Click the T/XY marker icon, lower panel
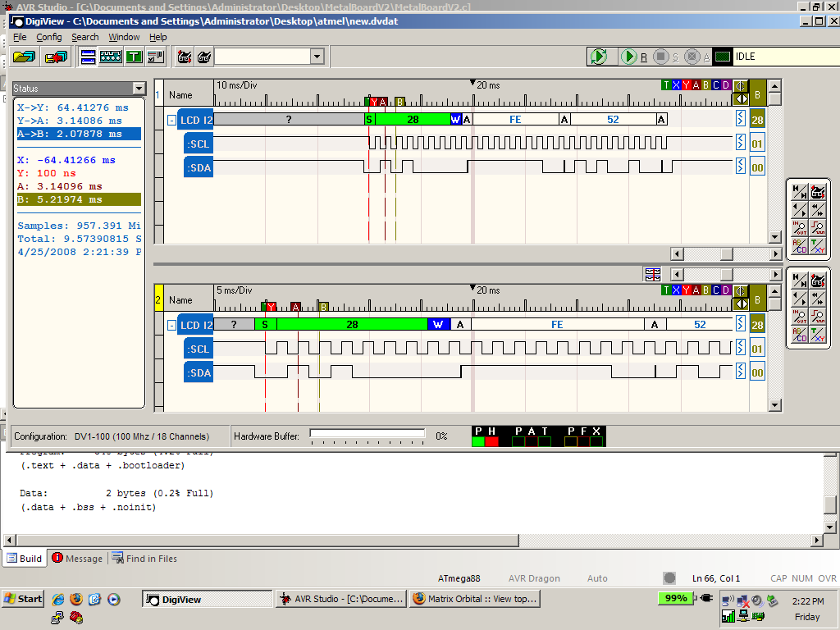The width and height of the screenshot is (840, 630). click(818, 335)
